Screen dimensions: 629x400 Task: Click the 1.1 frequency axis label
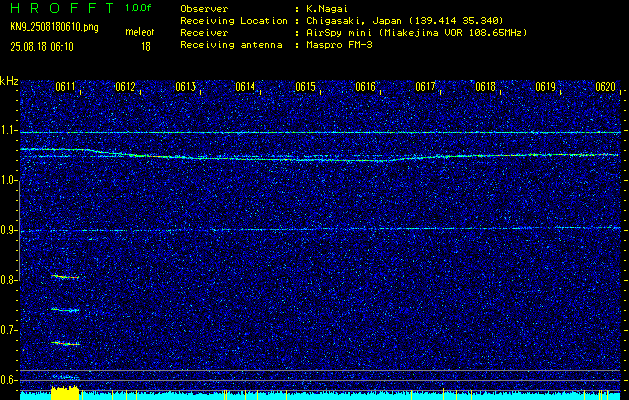point(9,130)
